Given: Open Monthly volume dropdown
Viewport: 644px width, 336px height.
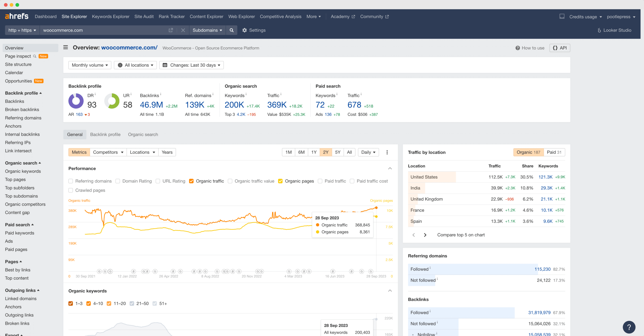Looking at the screenshot, I should pos(90,65).
